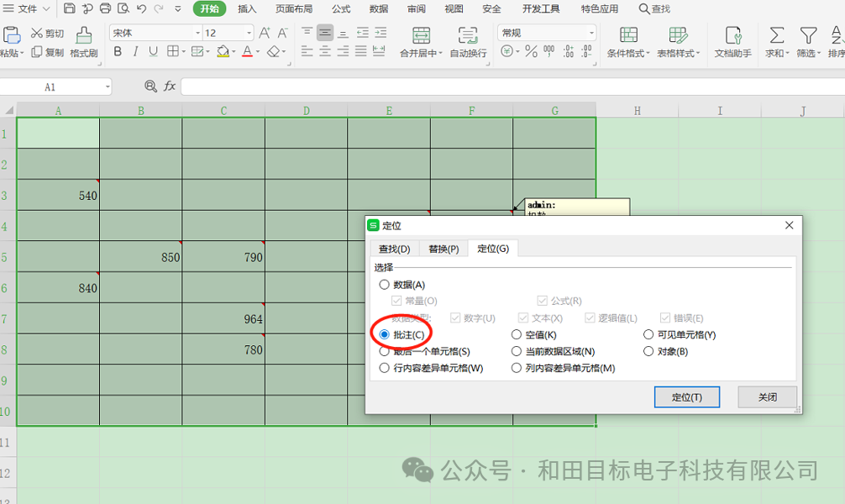Viewport: 845px width, 504px height.
Task: Select the 行内容差异单元格(W) radio option
Action: point(384,368)
